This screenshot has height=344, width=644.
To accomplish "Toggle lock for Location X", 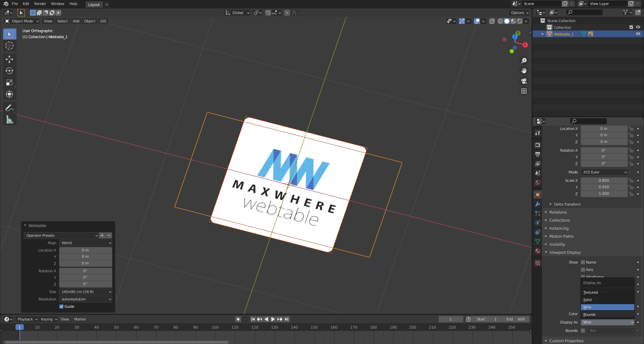I will coord(631,129).
